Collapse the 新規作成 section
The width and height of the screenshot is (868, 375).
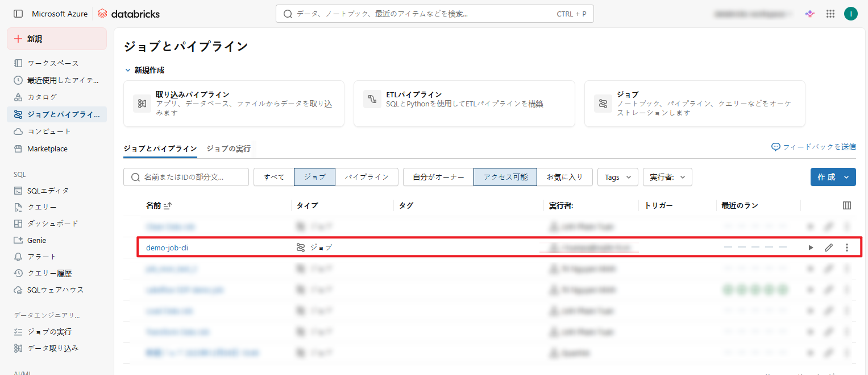(128, 70)
